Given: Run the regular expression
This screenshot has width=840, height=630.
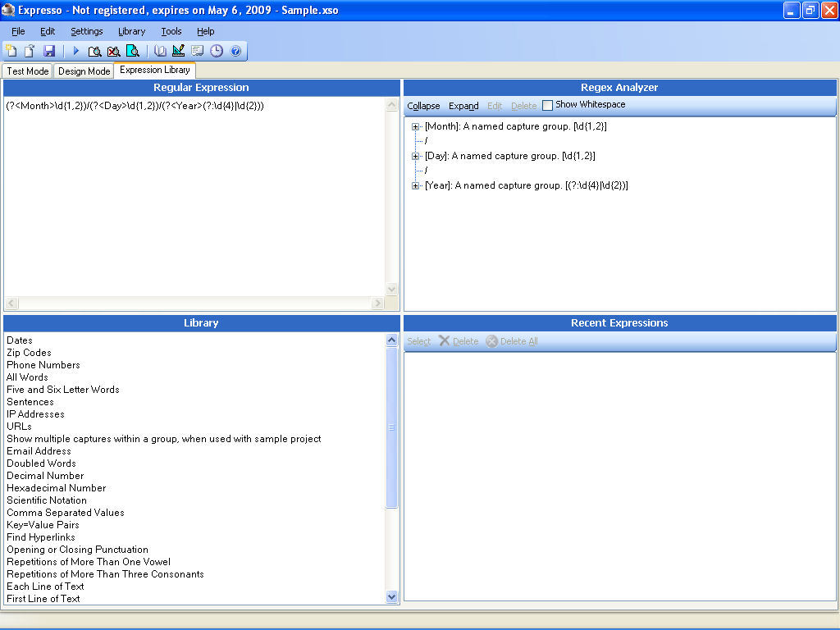Looking at the screenshot, I should [75, 50].
